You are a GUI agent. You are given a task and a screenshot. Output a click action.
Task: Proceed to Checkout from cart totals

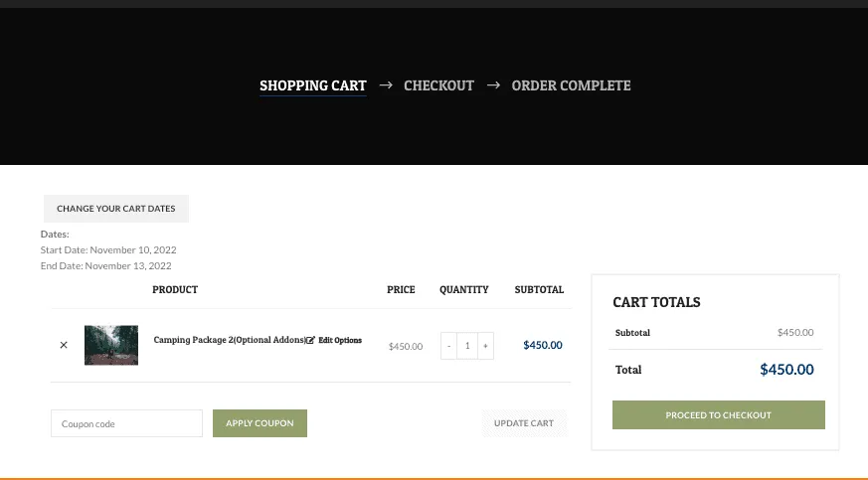point(718,414)
